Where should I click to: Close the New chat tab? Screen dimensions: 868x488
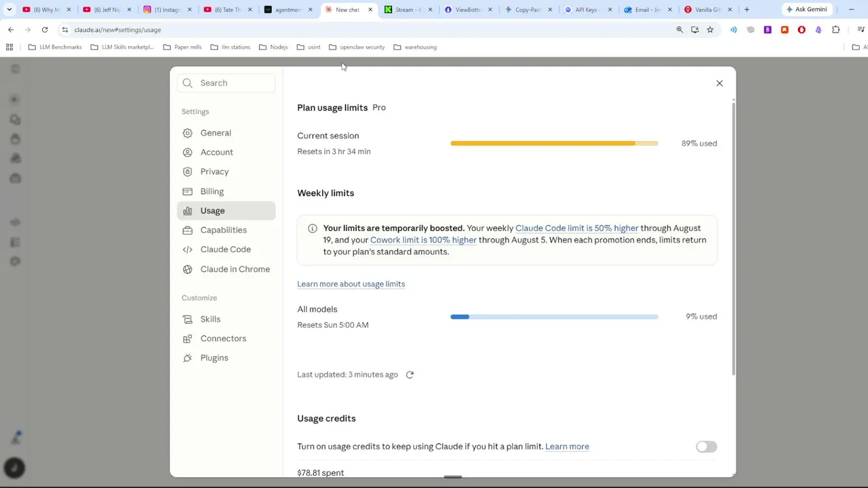tap(370, 9)
